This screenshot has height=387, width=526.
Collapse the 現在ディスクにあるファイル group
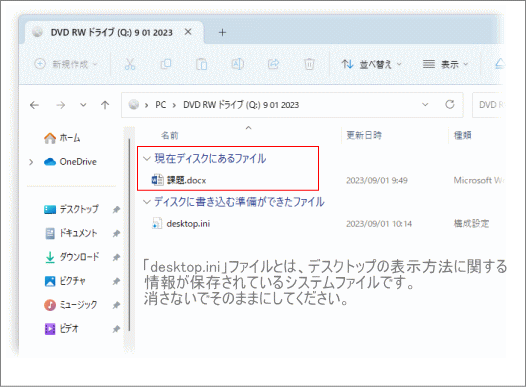pos(147,159)
